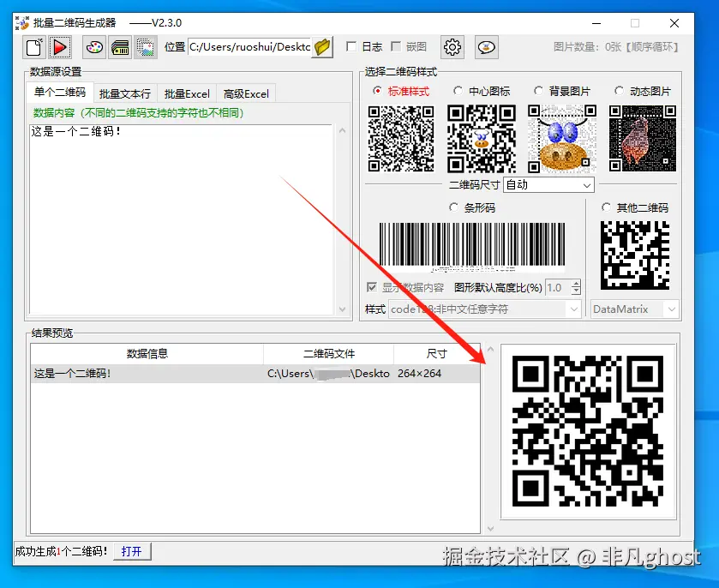
Task: Click the generated QR code preview image
Action: [x=587, y=431]
